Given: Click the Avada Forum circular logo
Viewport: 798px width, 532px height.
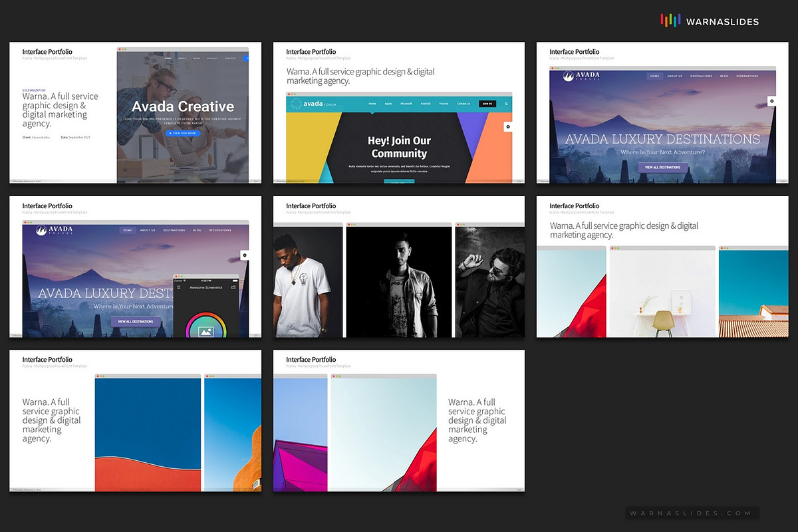Looking at the screenshot, I should click(x=297, y=104).
